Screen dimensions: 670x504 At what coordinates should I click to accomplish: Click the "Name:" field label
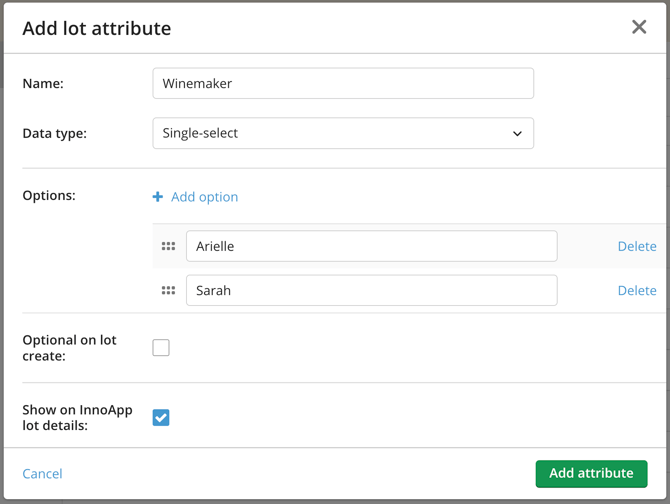coord(43,83)
